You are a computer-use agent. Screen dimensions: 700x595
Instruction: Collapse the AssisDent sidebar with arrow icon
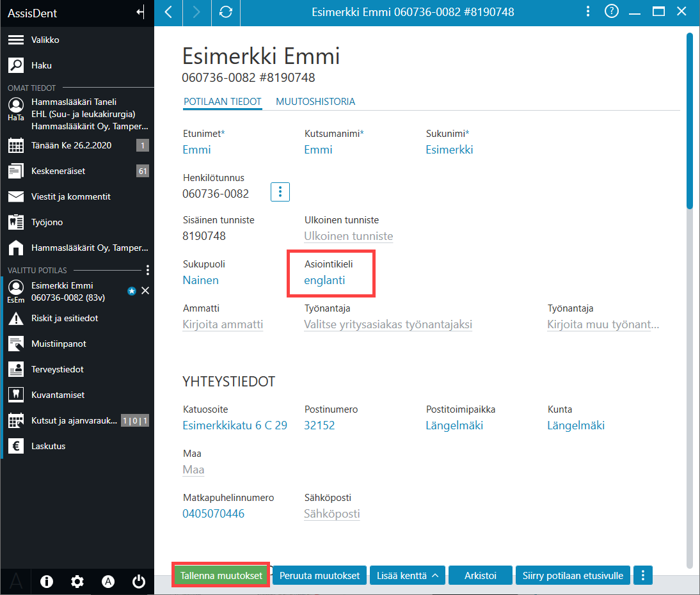[x=141, y=13]
